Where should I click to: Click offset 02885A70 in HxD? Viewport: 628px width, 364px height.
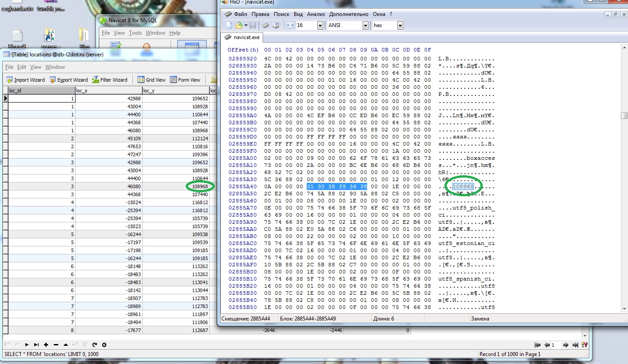(243, 208)
